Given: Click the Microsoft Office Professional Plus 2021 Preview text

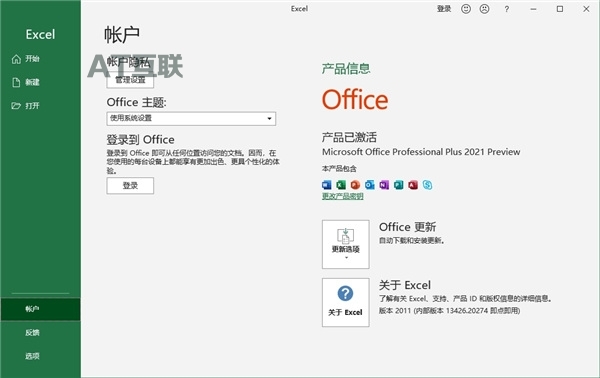Looking at the screenshot, I should (421, 152).
